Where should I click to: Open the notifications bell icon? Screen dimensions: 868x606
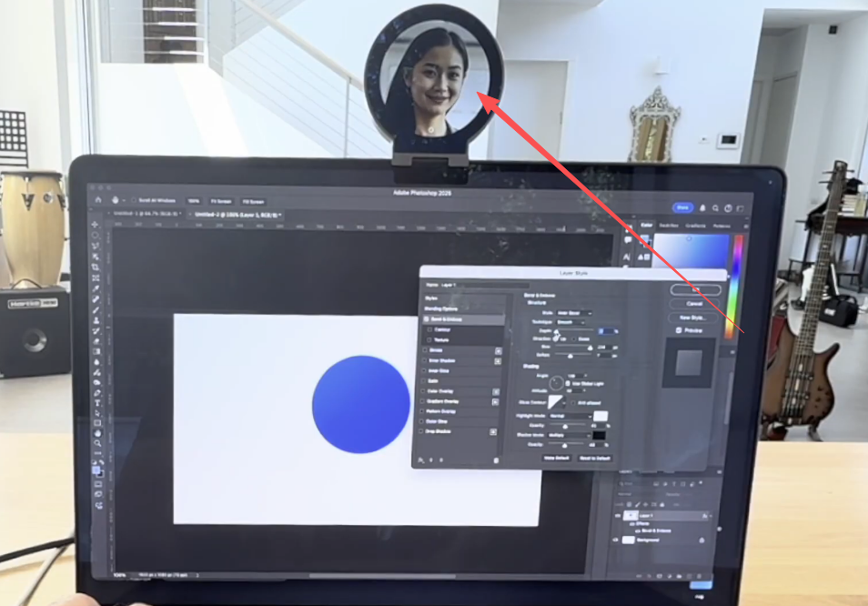tap(702, 208)
